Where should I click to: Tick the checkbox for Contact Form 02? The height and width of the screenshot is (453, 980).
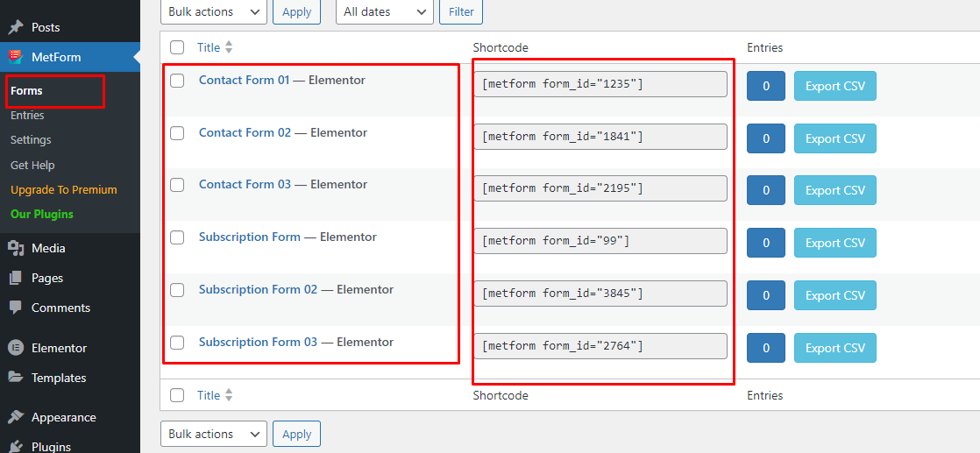[177, 133]
